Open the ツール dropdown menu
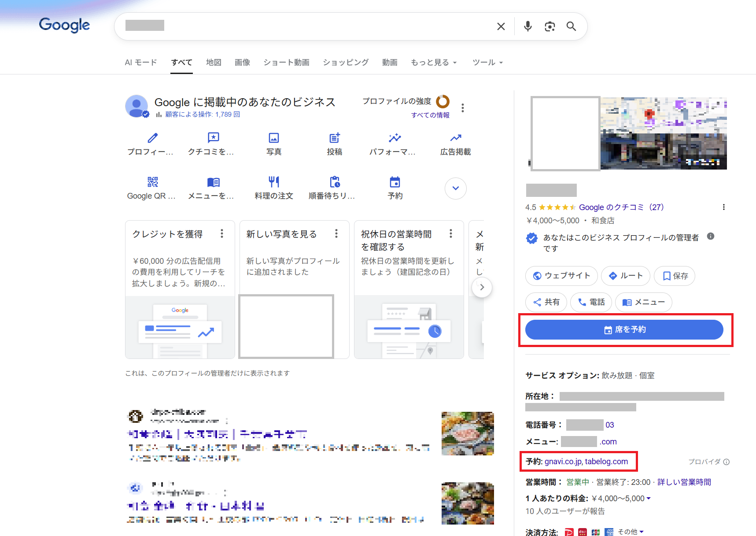756x536 pixels. coord(487,63)
